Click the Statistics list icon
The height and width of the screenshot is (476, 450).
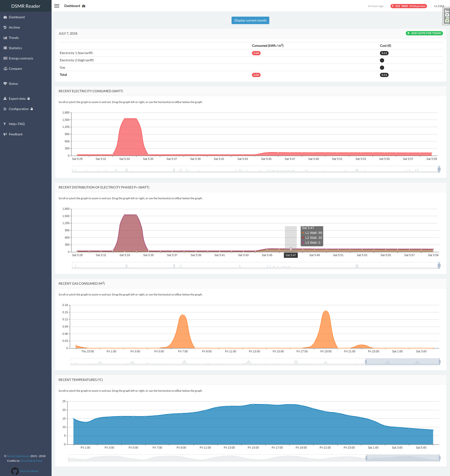coord(5,48)
